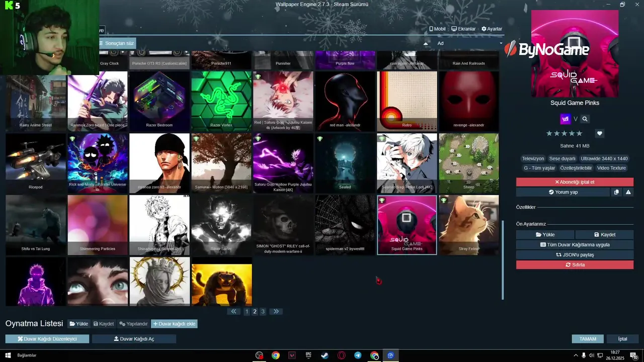This screenshot has width=644, height=362.
Task: Rate the wallpaper five stars
Action: coord(579,133)
